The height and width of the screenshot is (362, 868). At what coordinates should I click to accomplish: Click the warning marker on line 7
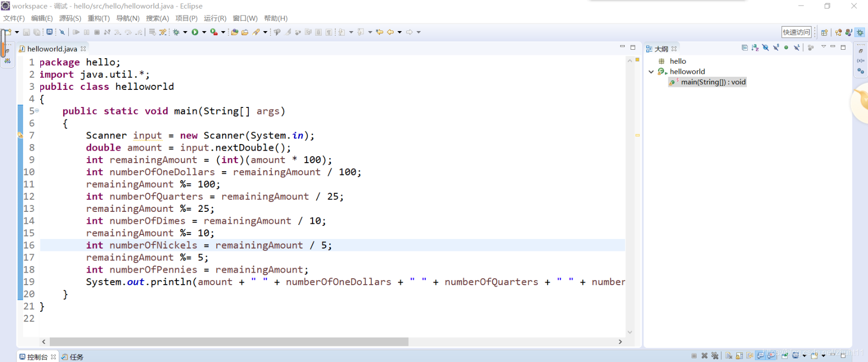coord(21,135)
